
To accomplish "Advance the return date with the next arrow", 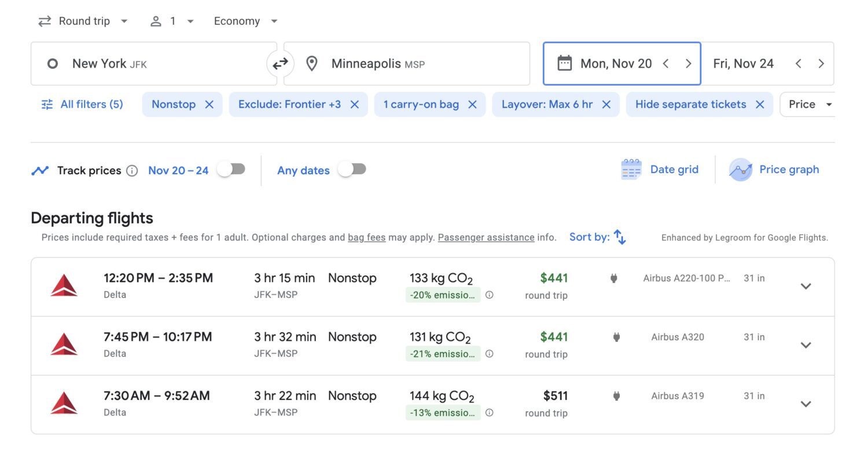I will [821, 64].
